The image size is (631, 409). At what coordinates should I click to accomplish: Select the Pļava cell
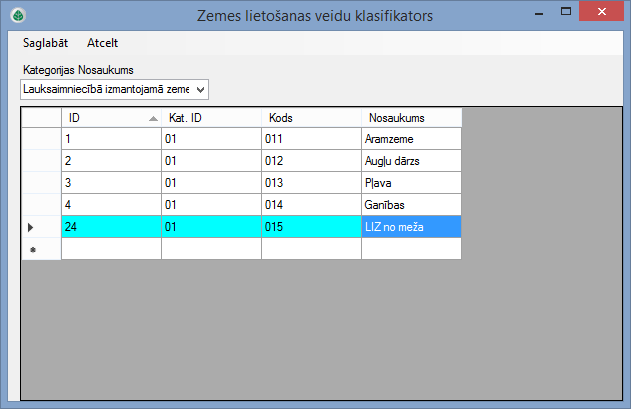[412, 183]
